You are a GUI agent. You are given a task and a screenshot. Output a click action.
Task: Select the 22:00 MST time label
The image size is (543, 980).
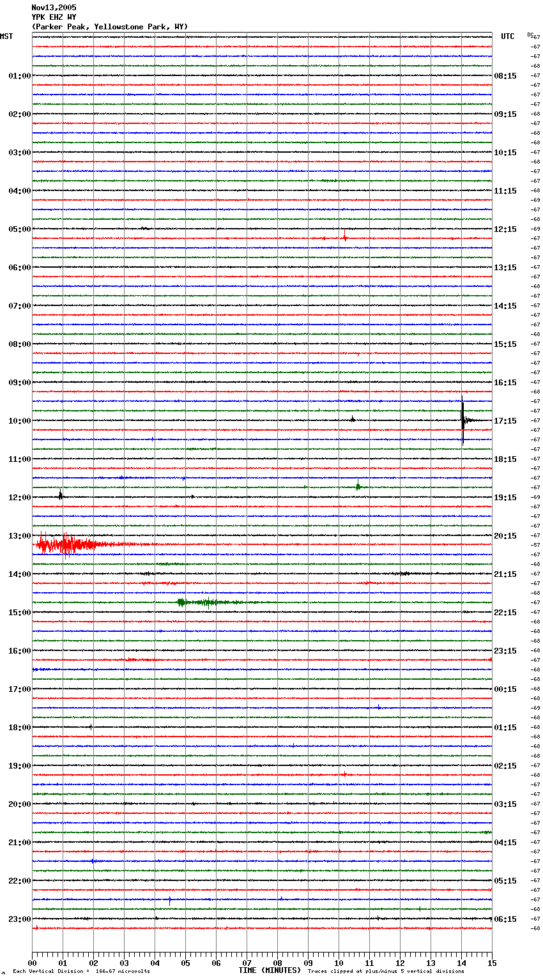20,881
